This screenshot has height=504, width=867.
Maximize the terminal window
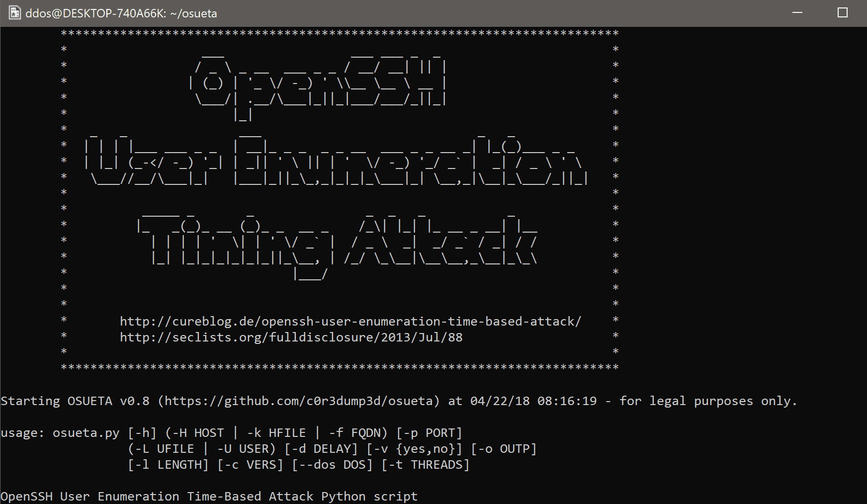[x=843, y=13]
